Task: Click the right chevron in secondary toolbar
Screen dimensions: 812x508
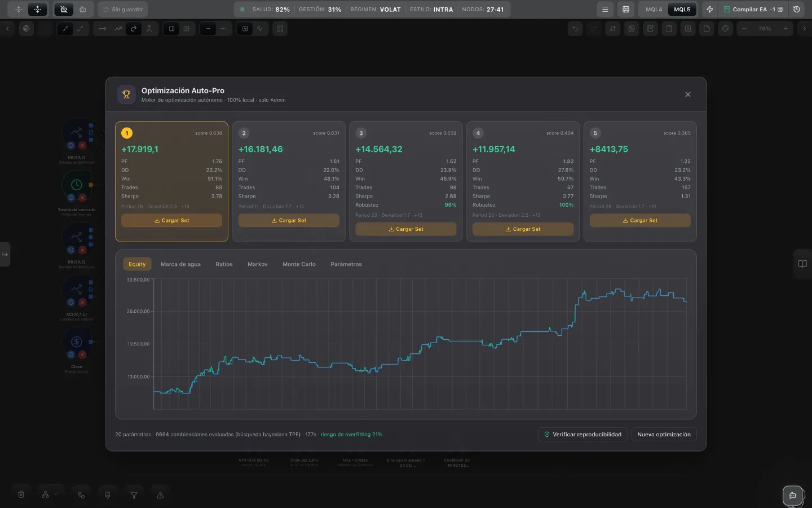Action: click(804, 29)
